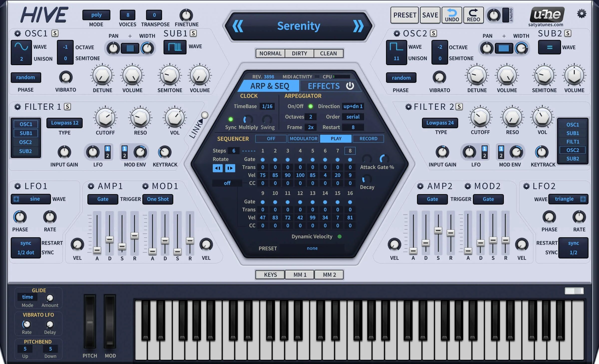Image resolution: width=599 pixels, height=364 pixels.
Task: Click the sequencer rotate-left arrow icon
Action: 217,168
